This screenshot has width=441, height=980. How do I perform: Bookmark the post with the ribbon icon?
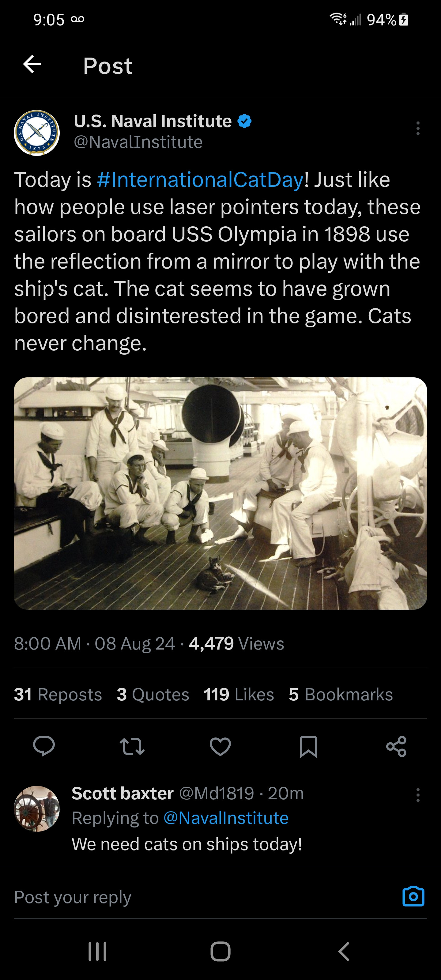308,746
